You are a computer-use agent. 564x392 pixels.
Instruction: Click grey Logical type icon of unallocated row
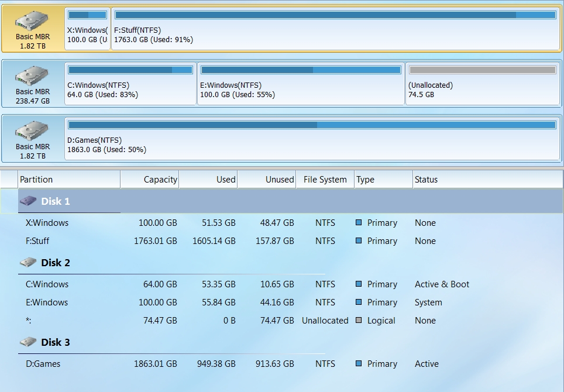(x=359, y=320)
